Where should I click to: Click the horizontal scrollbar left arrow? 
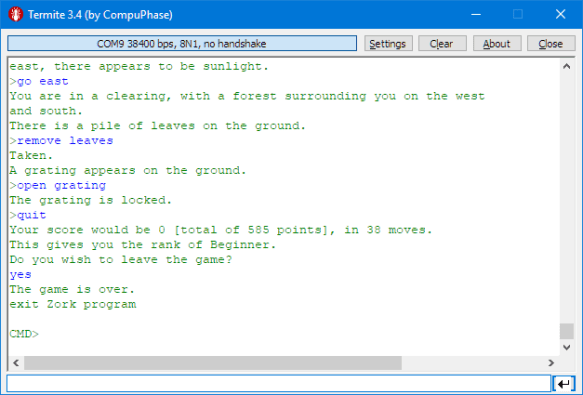16,363
